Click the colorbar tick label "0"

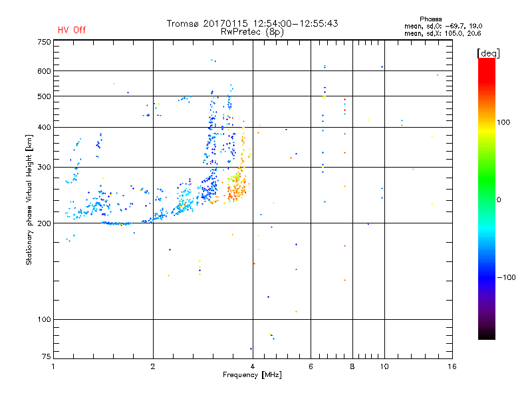(499, 200)
